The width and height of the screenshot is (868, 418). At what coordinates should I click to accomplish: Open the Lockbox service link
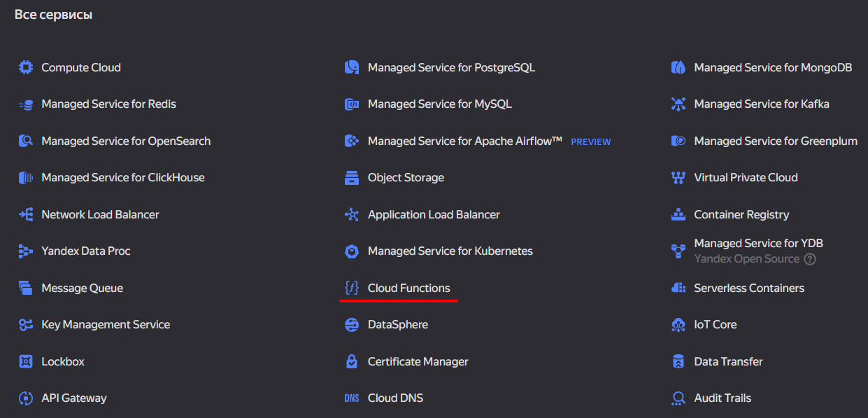[63, 361]
